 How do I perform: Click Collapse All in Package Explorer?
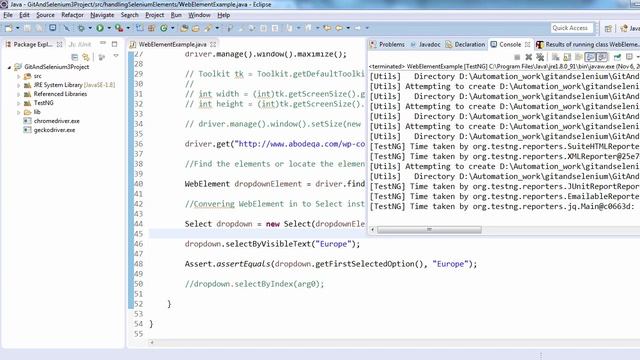(74, 57)
